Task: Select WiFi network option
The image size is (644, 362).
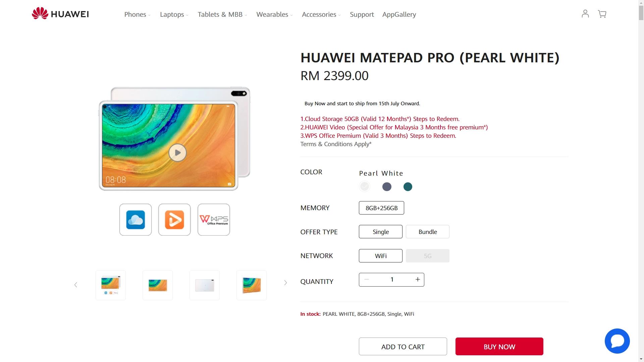Action: click(x=381, y=256)
